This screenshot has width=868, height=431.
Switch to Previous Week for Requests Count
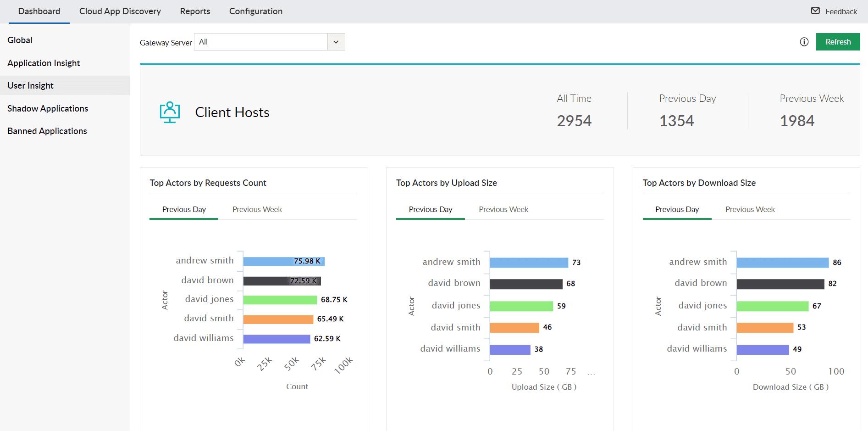tap(257, 209)
